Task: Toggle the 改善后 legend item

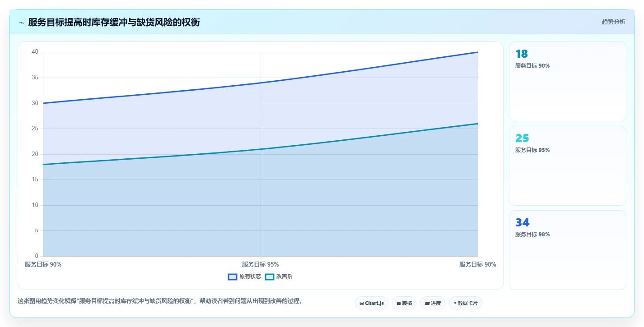Action: (x=279, y=276)
